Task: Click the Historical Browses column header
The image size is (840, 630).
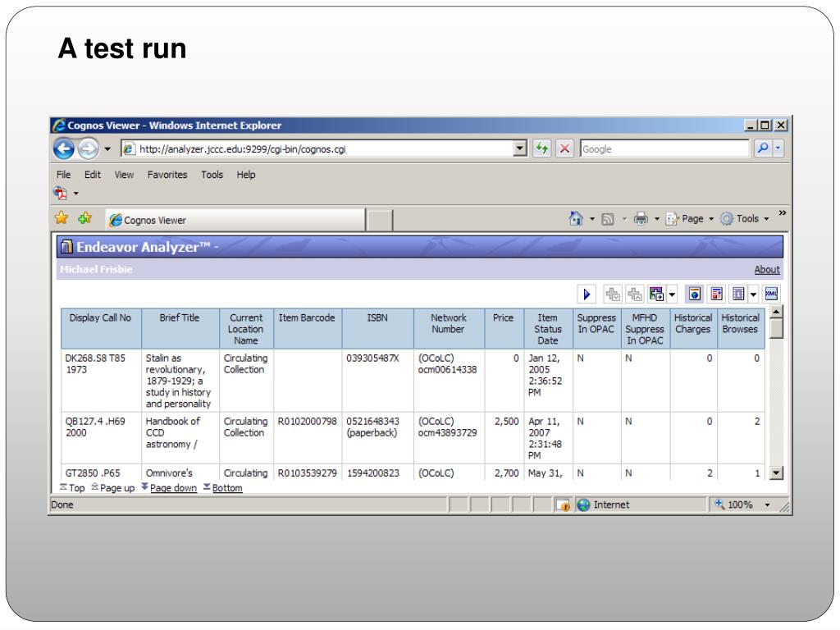Action: tap(741, 328)
